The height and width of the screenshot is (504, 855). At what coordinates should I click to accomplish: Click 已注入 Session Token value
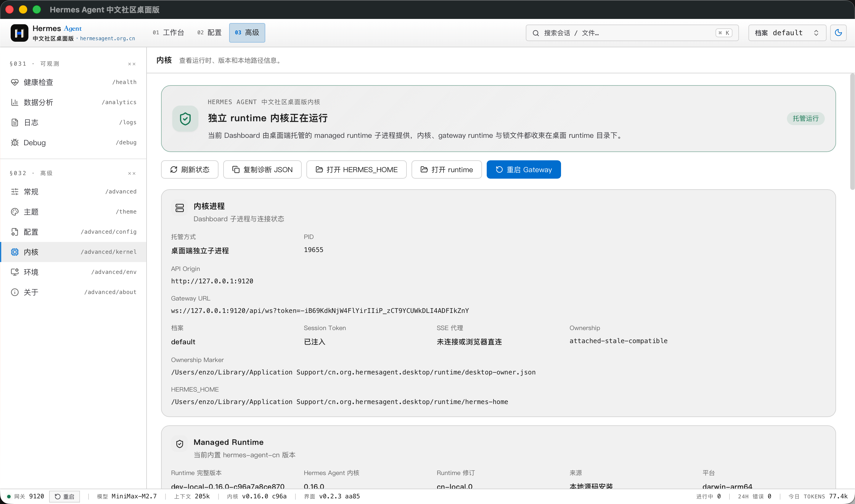click(x=314, y=342)
